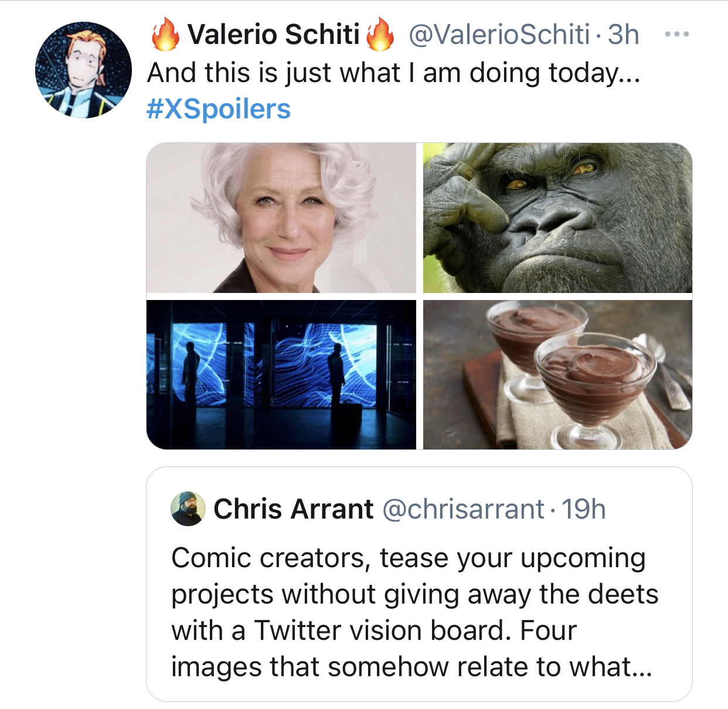The image size is (728, 709).
Task: Open the chocolate mousse photo
Action: click(557, 375)
